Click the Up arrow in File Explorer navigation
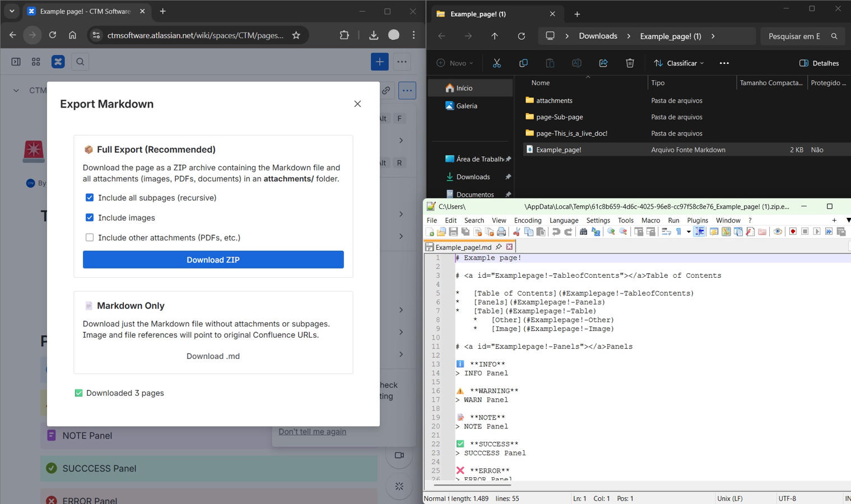The height and width of the screenshot is (504, 851). 495,36
